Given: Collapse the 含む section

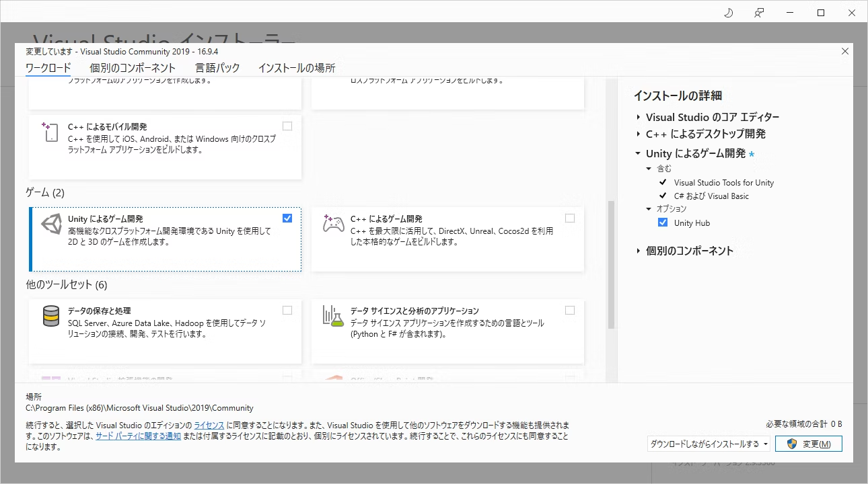Looking at the screenshot, I should pyautogui.click(x=649, y=169).
